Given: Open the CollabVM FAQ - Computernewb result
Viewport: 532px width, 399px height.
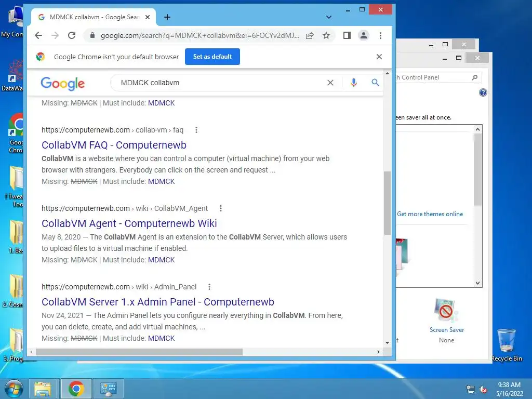Looking at the screenshot, I should pyautogui.click(x=114, y=145).
